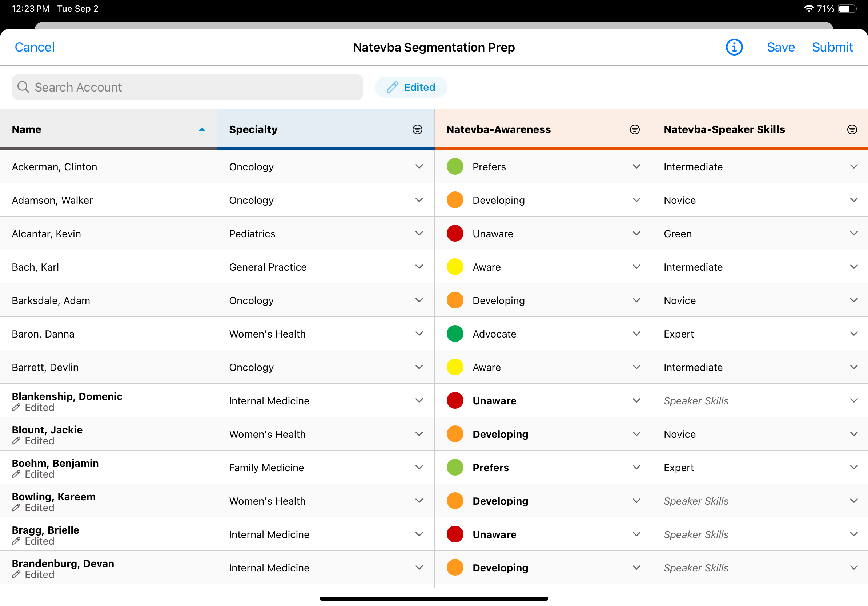
Task: Click the search magnifier icon
Action: 23,87
